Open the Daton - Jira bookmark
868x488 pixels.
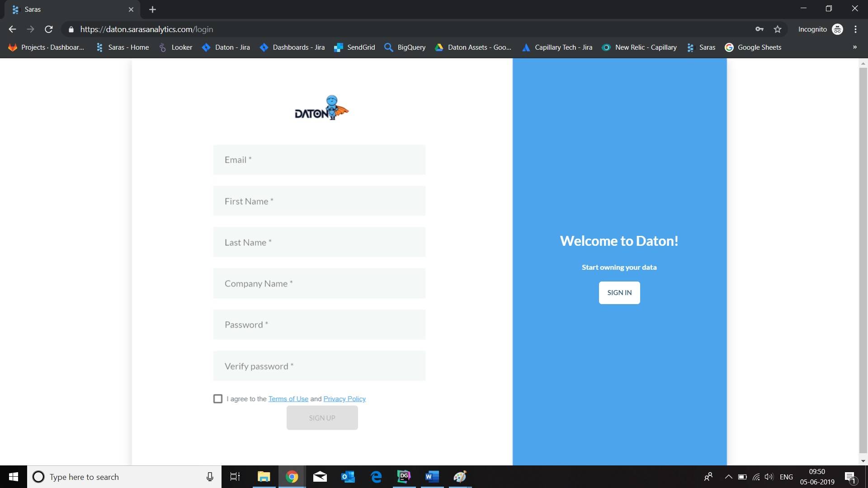pos(232,47)
